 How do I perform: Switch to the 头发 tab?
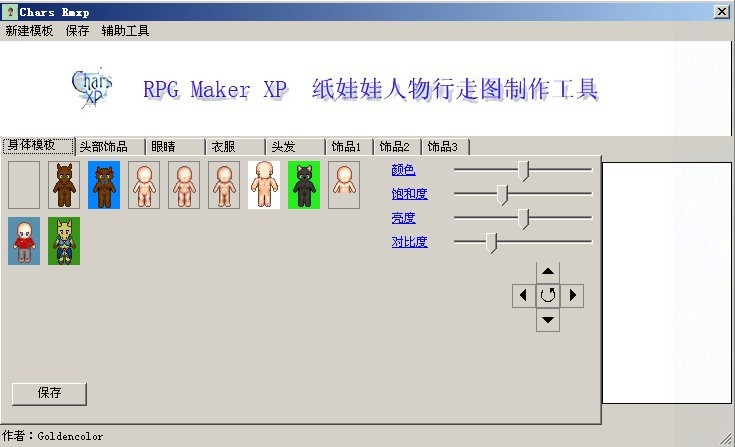point(296,147)
